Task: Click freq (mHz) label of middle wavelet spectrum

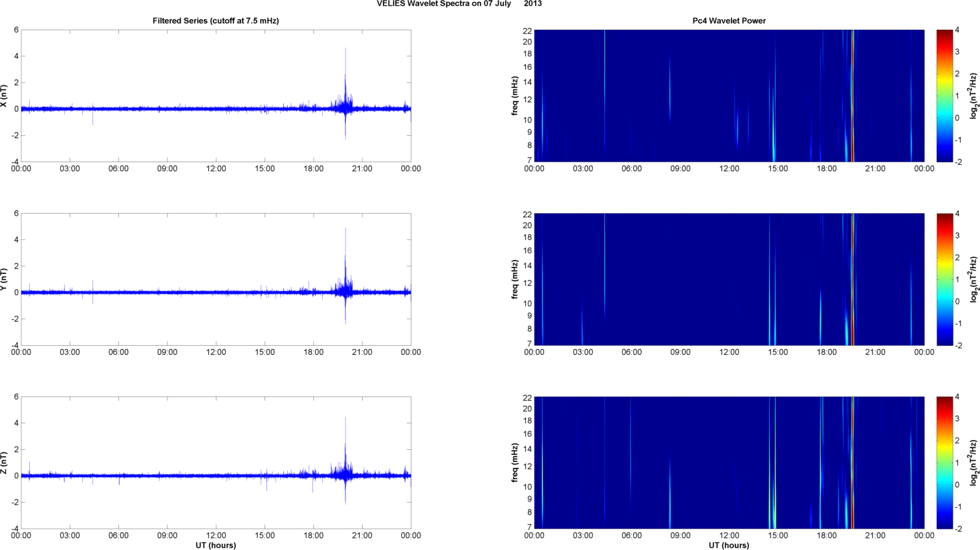Action: click(515, 279)
